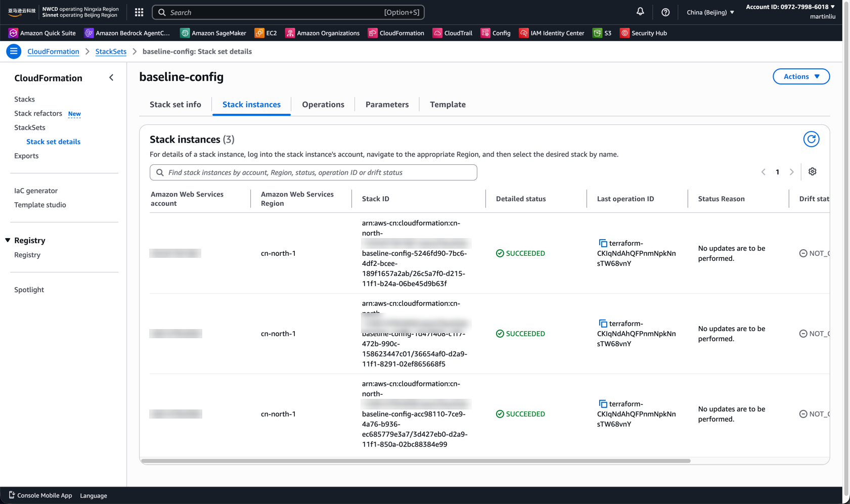Open Security Hub shortcut

click(644, 33)
